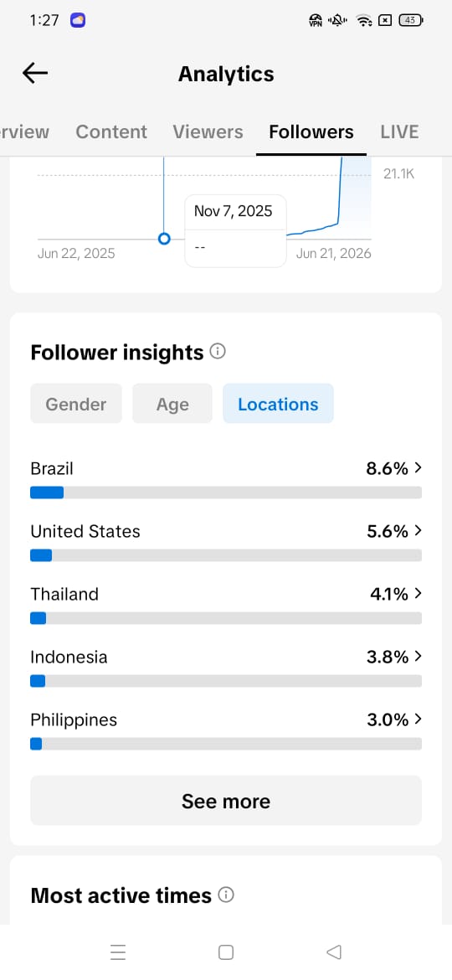Tap the See more button

(226, 801)
